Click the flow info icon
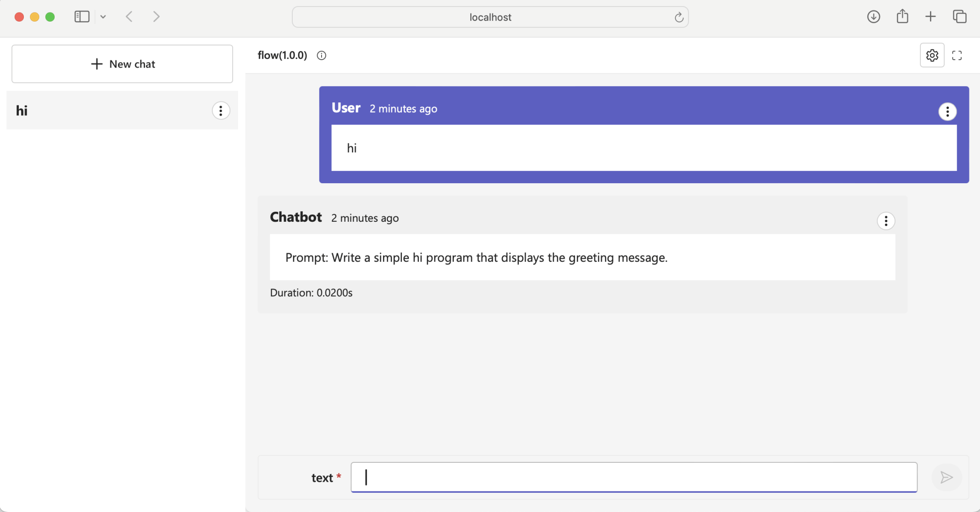980x512 pixels. coord(322,56)
